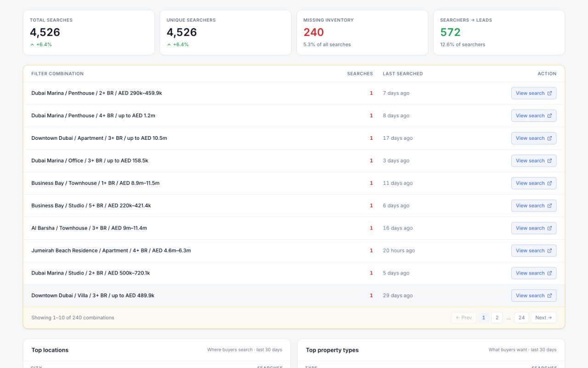The image size is (588, 368).
Task: Click external-link icon for Dubai Marina Studio row
Action: 549,273
